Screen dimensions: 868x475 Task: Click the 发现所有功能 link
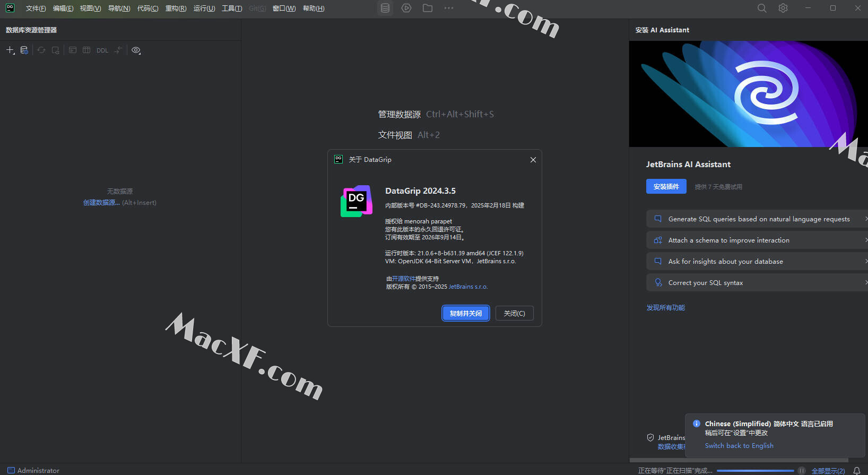(x=666, y=308)
